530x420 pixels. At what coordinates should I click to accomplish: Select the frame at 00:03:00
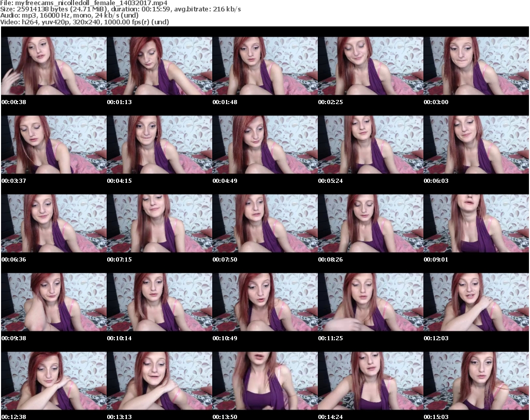pyautogui.click(x=476, y=66)
